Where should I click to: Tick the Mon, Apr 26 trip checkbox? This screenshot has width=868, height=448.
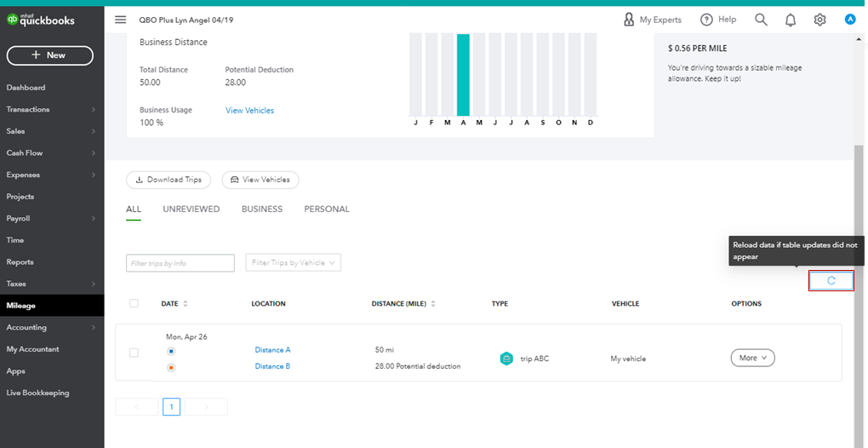[134, 353]
